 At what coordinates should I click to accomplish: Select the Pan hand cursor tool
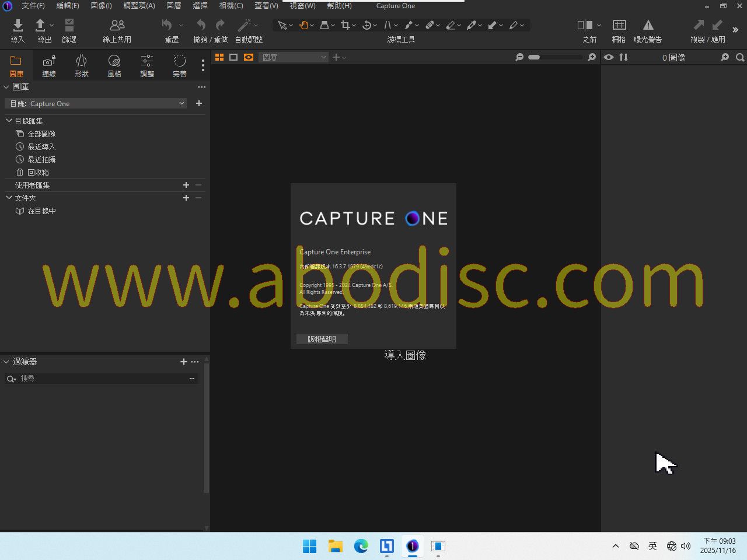coord(303,25)
